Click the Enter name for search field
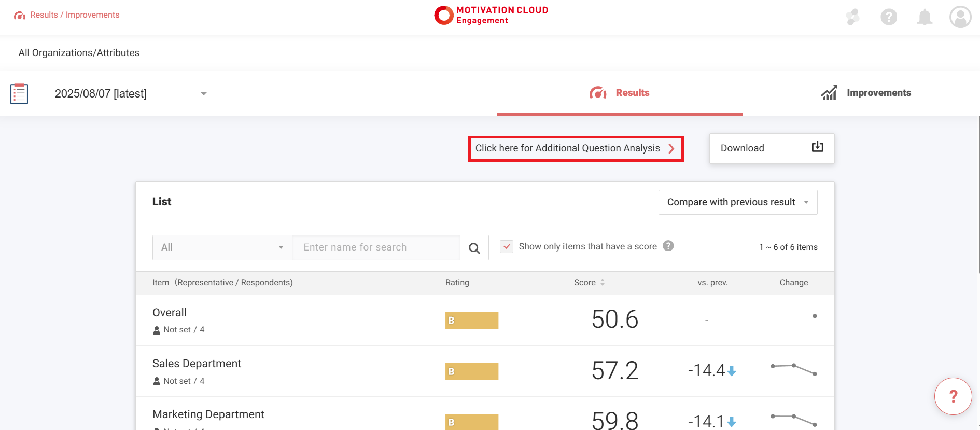 click(x=376, y=247)
